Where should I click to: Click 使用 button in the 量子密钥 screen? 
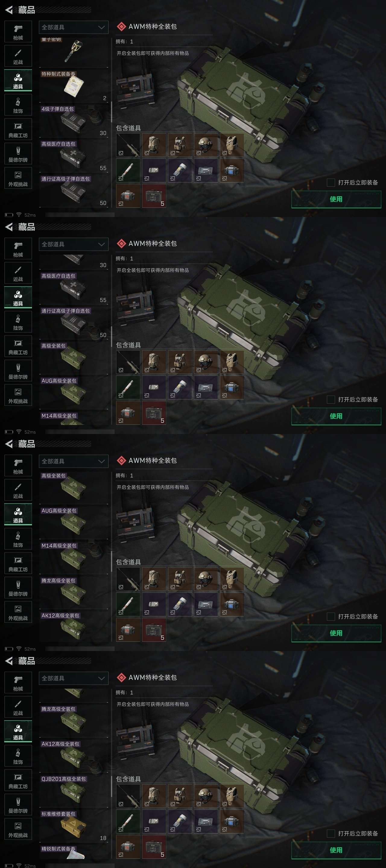coord(336,199)
